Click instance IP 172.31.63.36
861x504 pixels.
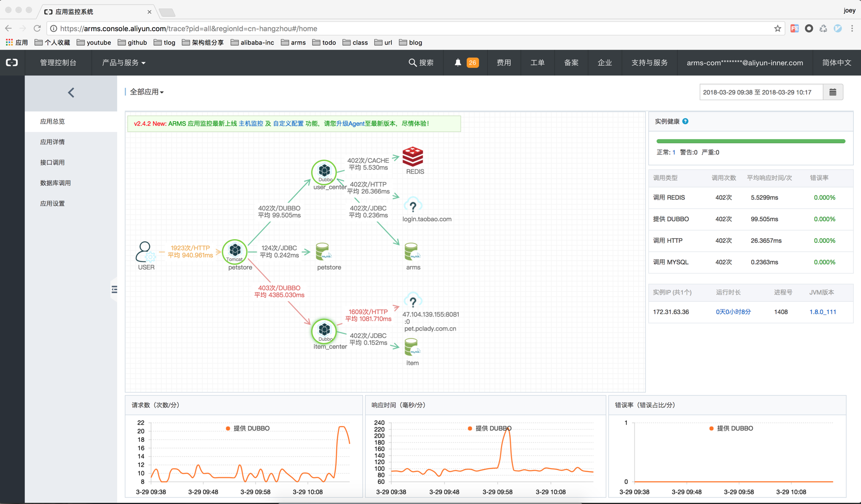[x=671, y=312]
